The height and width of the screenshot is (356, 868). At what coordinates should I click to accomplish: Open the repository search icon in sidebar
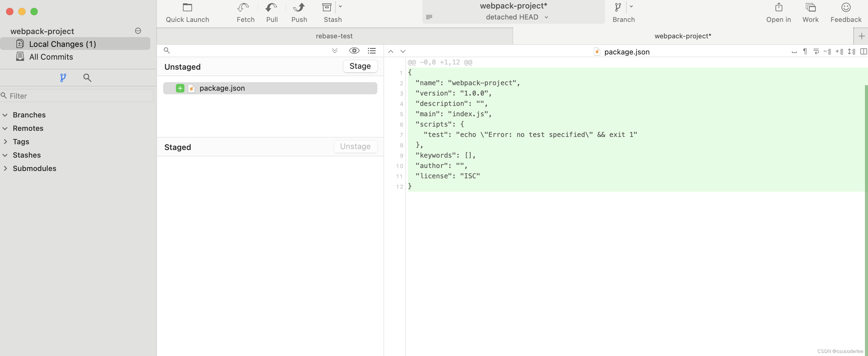pyautogui.click(x=87, y=78)
